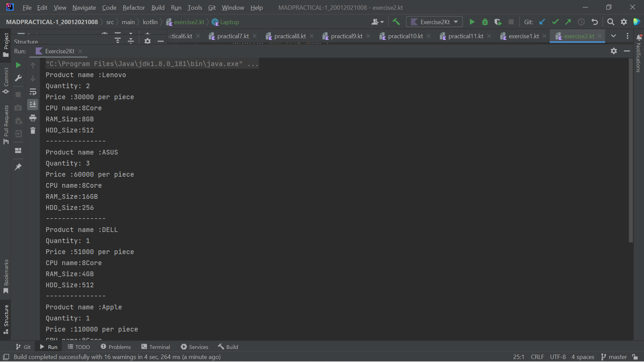Show hidden editor tabs chevron
Screen dimensions: 644x362
click(x=613, y=36)
